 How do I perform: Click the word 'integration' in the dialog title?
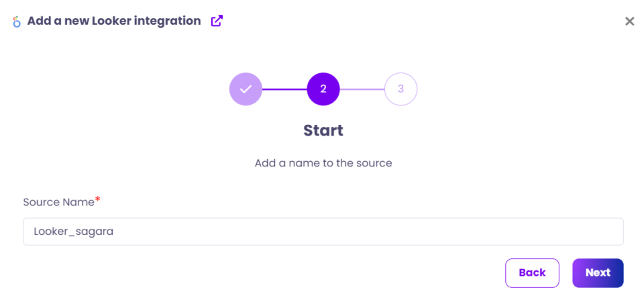pyautogui.click(x=168, y=21)
